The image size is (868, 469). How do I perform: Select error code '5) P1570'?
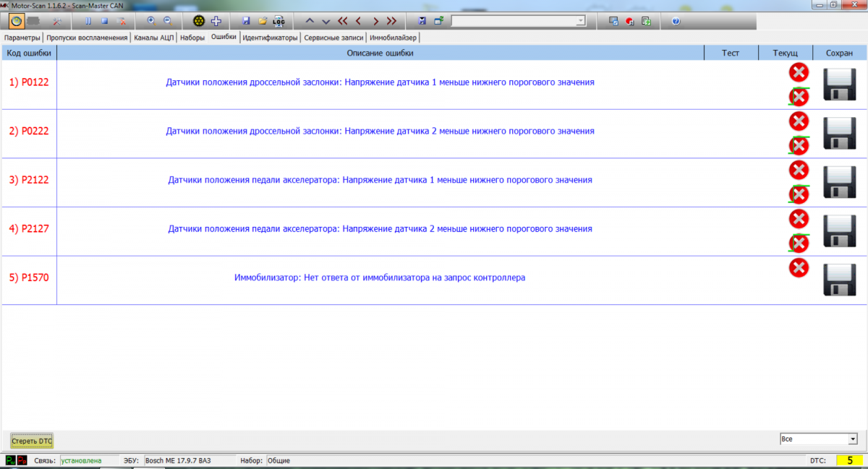(29, 277)
